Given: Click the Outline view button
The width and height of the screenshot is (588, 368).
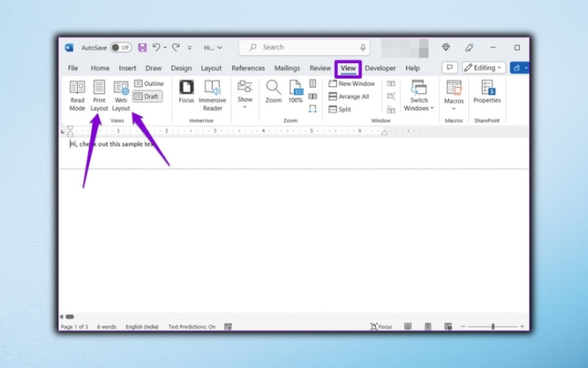Looking at the screenshot, I should pos(149,83).
